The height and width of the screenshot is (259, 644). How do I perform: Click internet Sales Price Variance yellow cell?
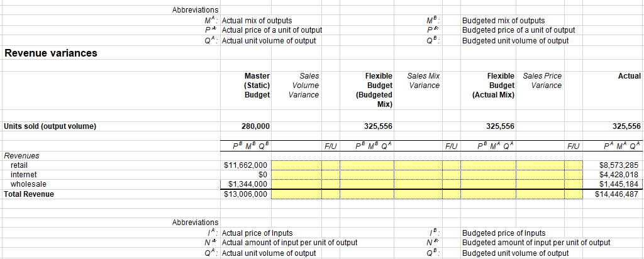point(540,175)
